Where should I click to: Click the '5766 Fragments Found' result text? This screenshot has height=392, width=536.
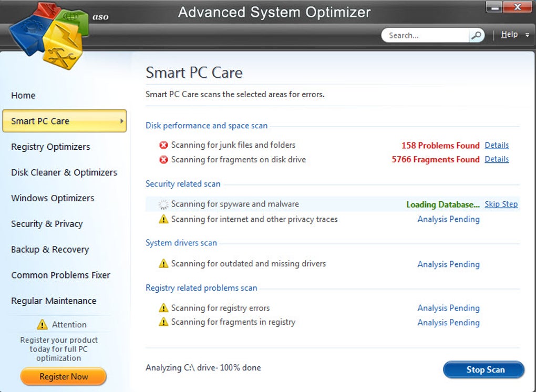(x=436, y=159)
